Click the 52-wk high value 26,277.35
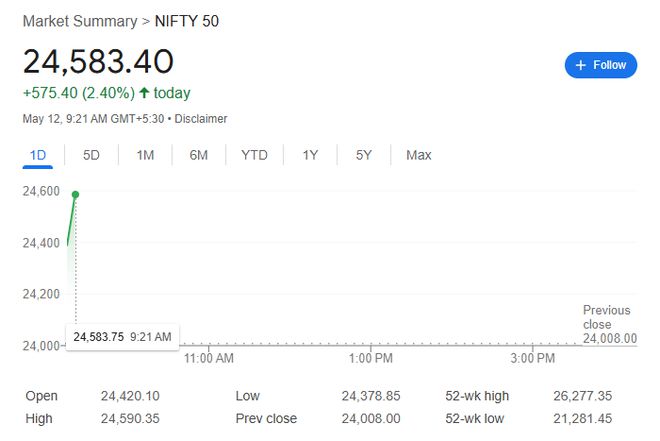This screenshot has height=441, width=660. 583,396
